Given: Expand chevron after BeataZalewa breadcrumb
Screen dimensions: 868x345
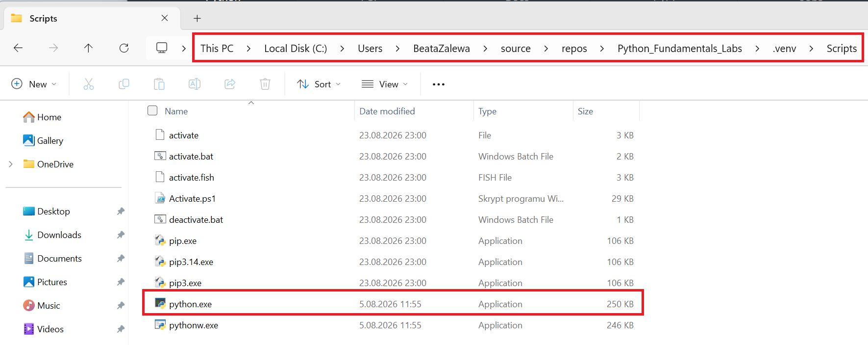Looking at the screenshot, I should pos(485,48).
